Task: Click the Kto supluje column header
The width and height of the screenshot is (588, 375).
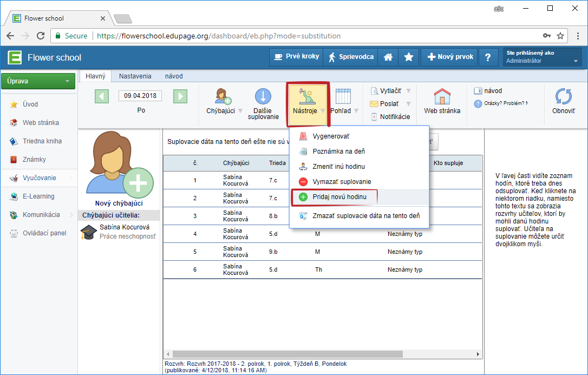Action: tap(448, 163)
